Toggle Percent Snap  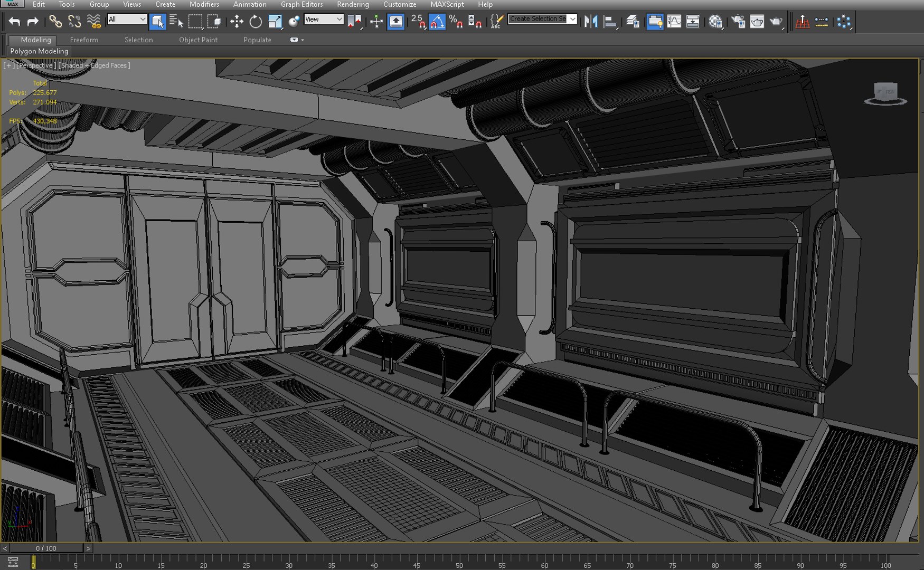[x=456, y=22]
